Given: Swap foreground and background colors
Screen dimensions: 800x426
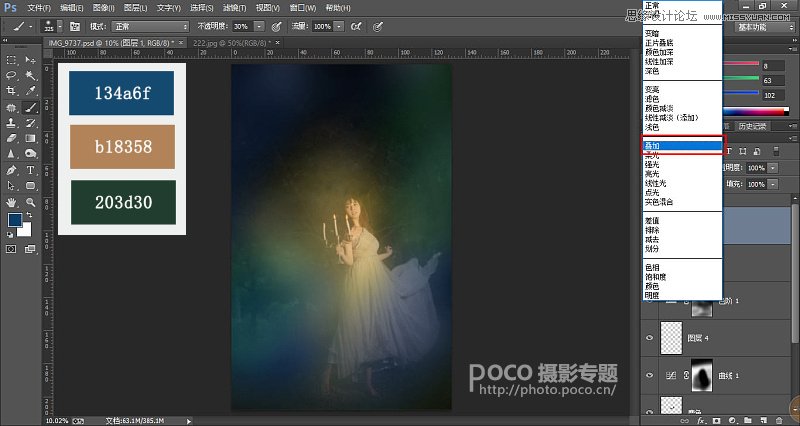Looking at the screenshot, I should point(29,215).
